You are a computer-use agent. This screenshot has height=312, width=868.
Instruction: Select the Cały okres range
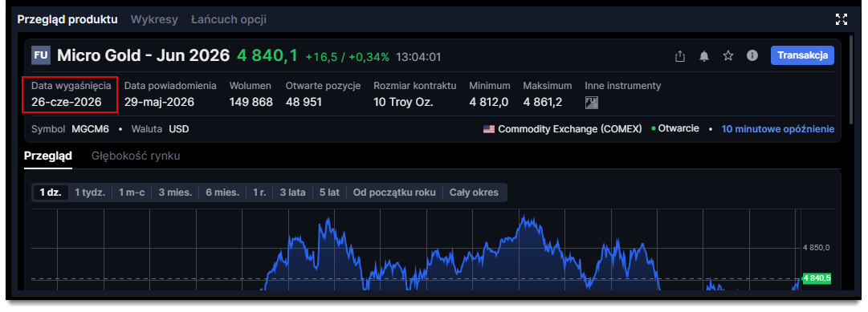point(474,192)
